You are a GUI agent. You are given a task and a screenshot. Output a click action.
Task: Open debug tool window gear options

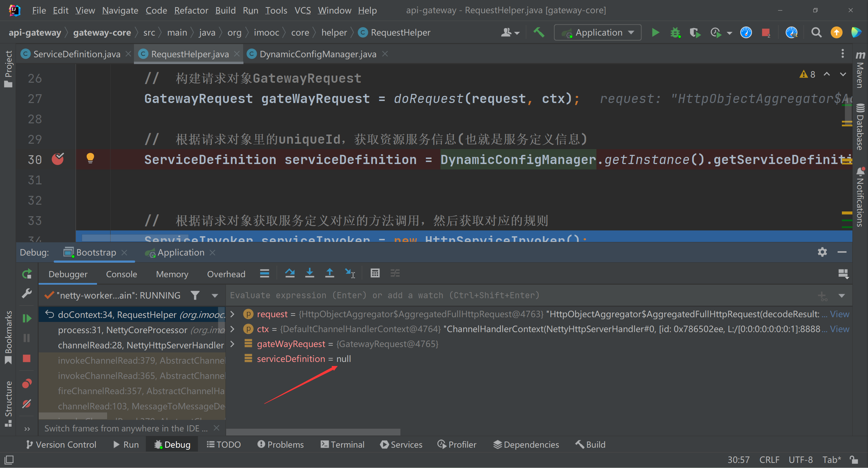point(822,252)
